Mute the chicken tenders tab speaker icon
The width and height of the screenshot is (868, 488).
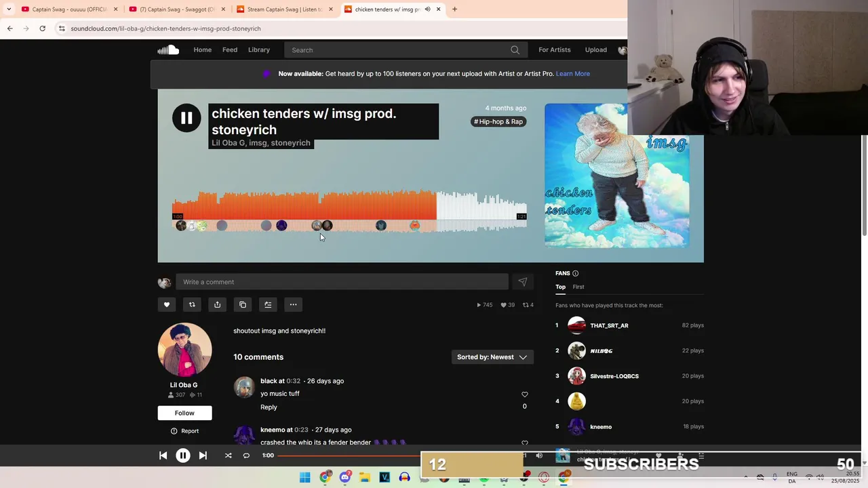tap(427, 9)
